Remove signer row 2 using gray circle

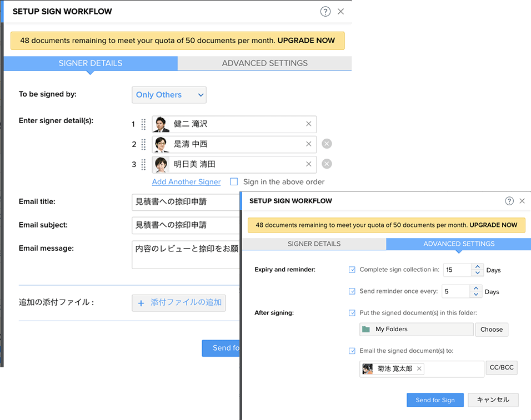(x=327, y=144)
